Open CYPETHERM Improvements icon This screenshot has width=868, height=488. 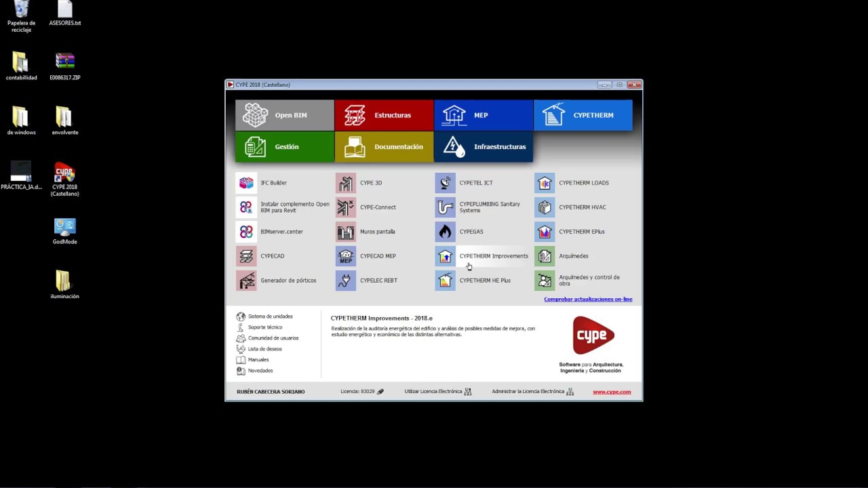tap(446, 256)
